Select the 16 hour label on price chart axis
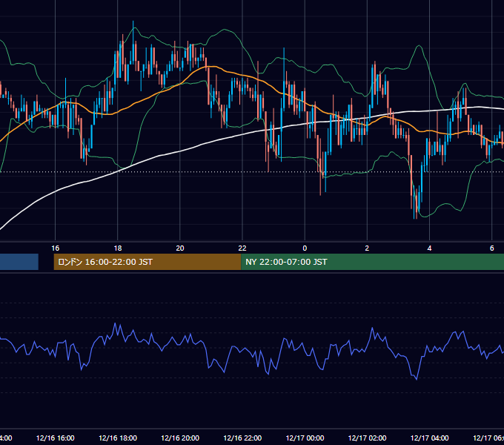 coord(56,248)
